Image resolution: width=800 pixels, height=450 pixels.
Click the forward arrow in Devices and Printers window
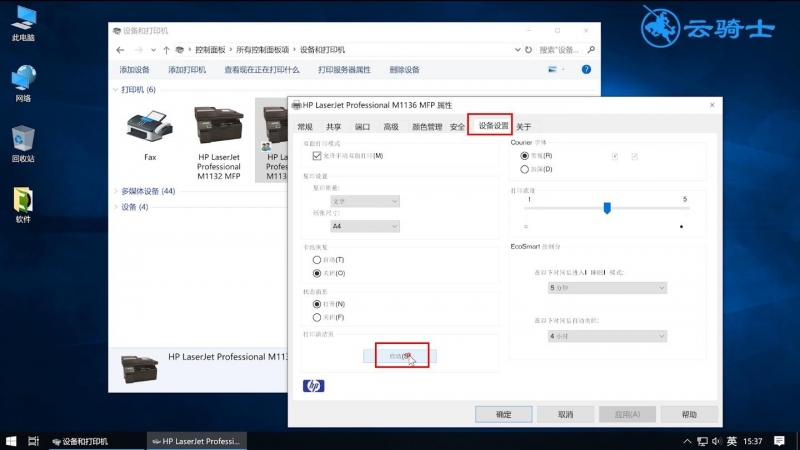pyautogui.click(x=139, y=50)
